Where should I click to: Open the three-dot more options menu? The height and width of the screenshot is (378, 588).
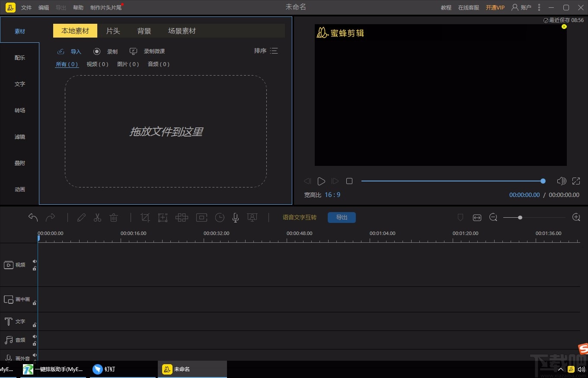tap(539, 7)
